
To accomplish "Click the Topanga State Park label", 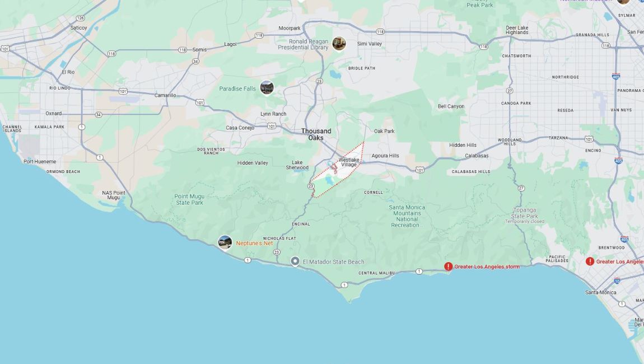I will tap(525, 213).
